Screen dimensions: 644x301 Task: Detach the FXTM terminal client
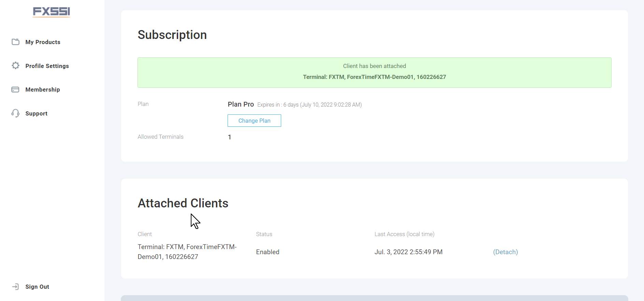tap(505, 252)
